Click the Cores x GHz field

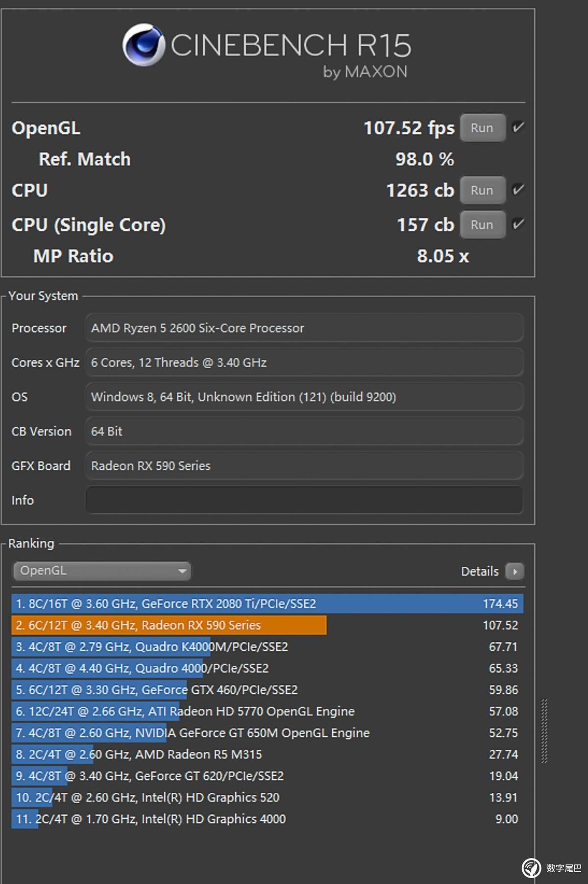(304, 362)
